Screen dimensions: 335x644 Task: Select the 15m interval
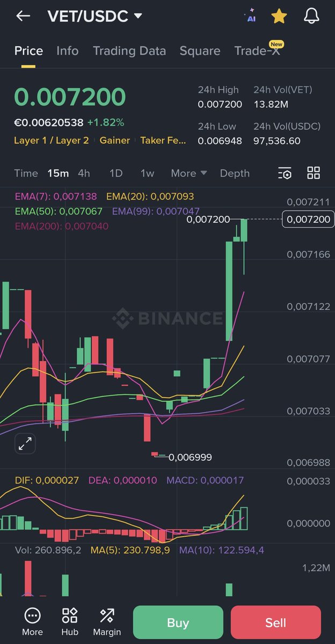coord(58,173)
